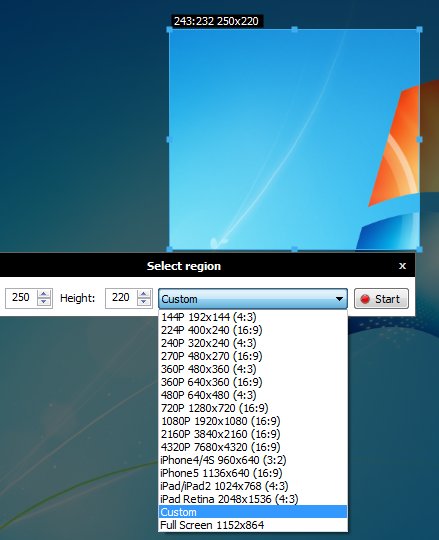Increase Height value with up arrow
The image size is (439, 540).
pyautogui.click(x=144, y=294)
